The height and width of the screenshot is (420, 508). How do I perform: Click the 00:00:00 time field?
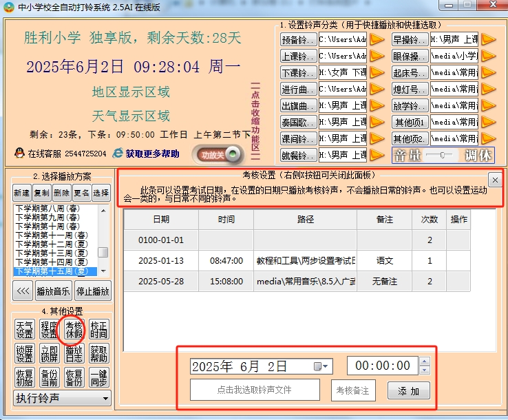pyautogui.click(x=383, y=366)
